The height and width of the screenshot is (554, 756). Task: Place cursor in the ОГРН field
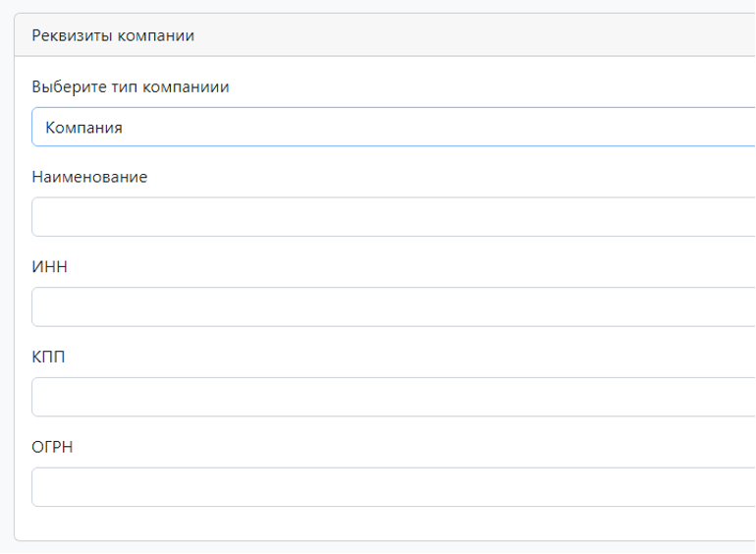point(393,487)
